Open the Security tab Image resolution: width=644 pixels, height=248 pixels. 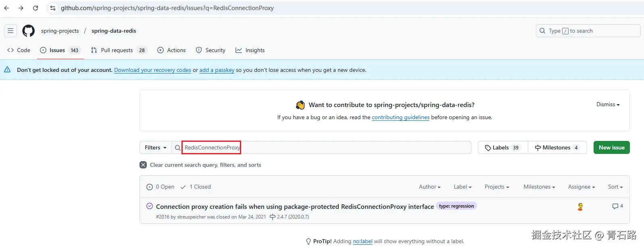(x=210, y=50)
